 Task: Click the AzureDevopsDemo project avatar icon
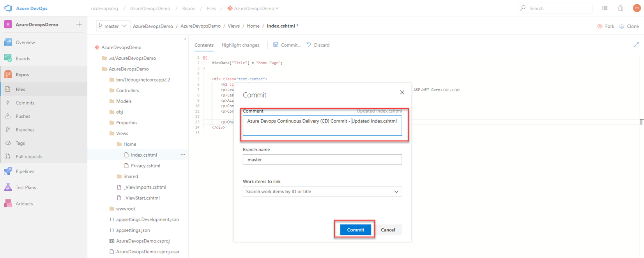(8, 24)
